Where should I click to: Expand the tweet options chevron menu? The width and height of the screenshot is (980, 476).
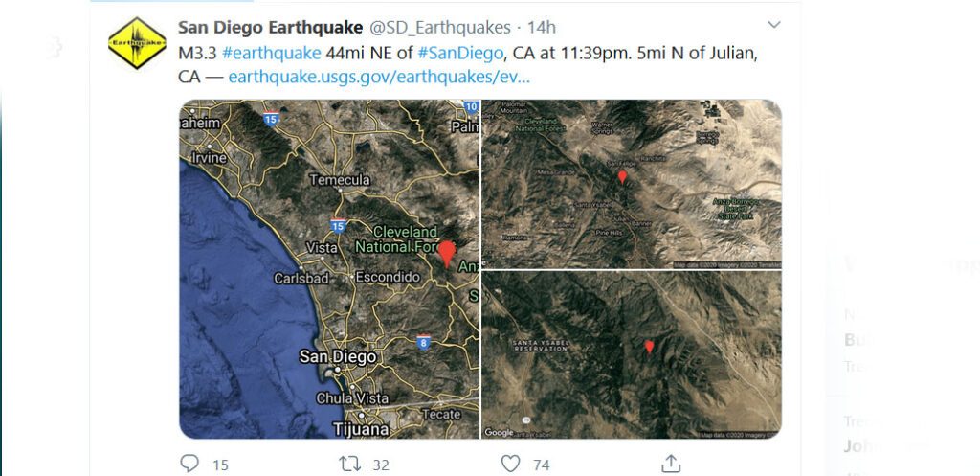point(773,25)
